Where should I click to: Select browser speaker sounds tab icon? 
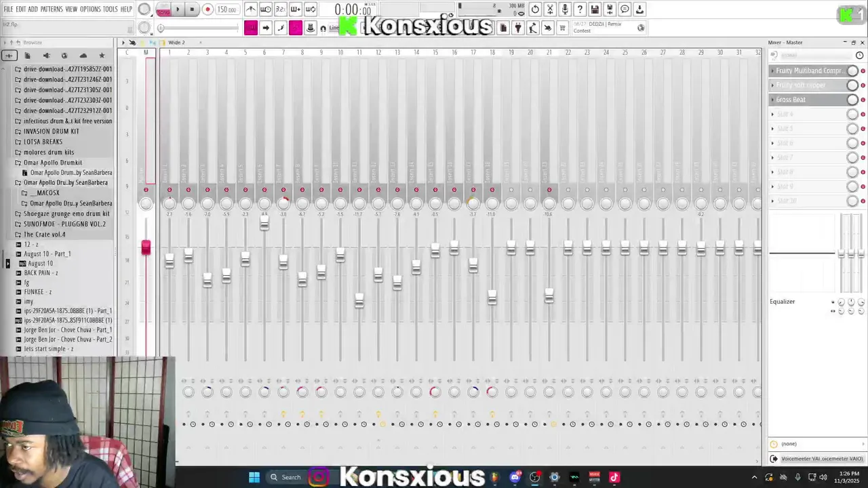tap(46, 56)
